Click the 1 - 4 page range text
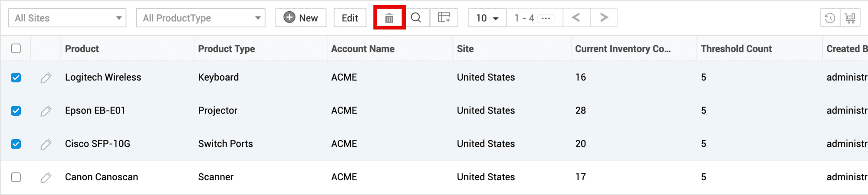Viewport: 868px width, 195px height. (x=524, y=18)
